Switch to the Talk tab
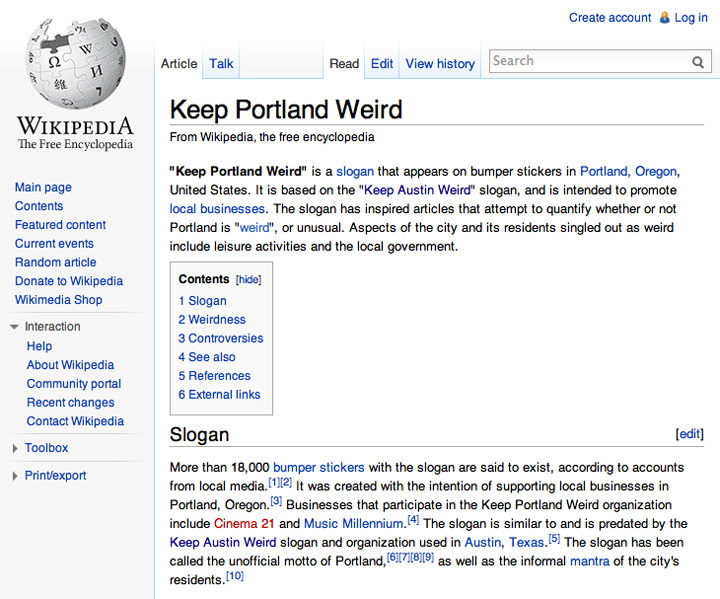 [221, 63]
